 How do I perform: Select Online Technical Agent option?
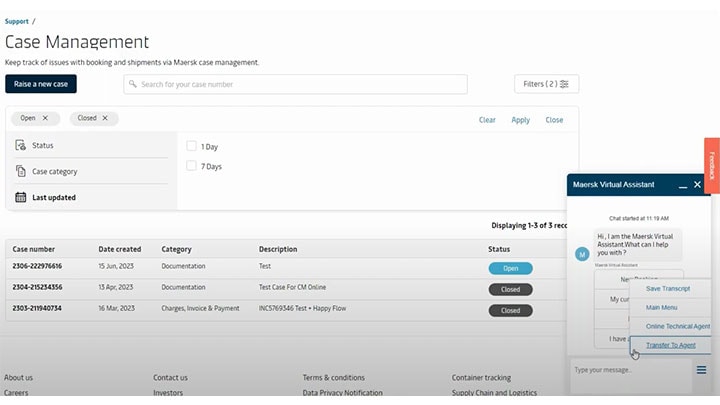pos(677,326)
